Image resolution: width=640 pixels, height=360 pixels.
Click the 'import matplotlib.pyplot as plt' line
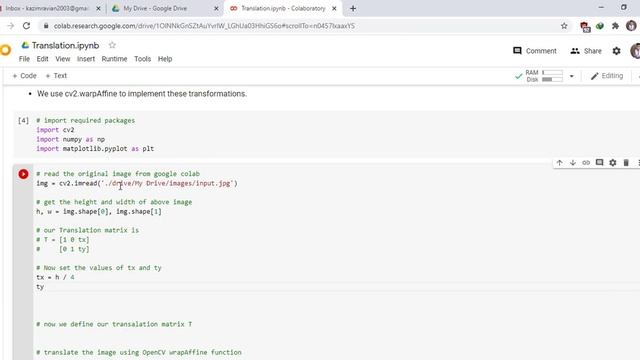point(95,149)
